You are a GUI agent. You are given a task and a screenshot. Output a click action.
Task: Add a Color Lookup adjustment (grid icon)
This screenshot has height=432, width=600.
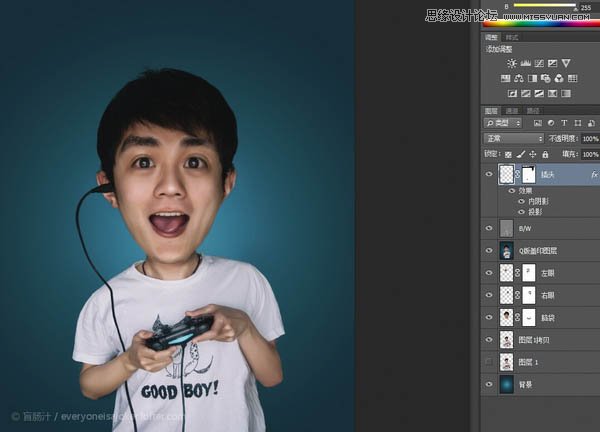(x=572, y=78)
